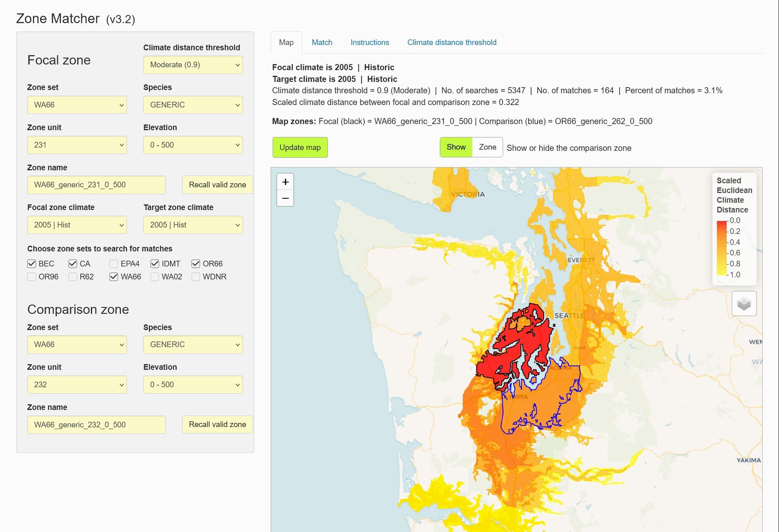
Task: Click the comparison Zone name input field
Action: point(97,425)
